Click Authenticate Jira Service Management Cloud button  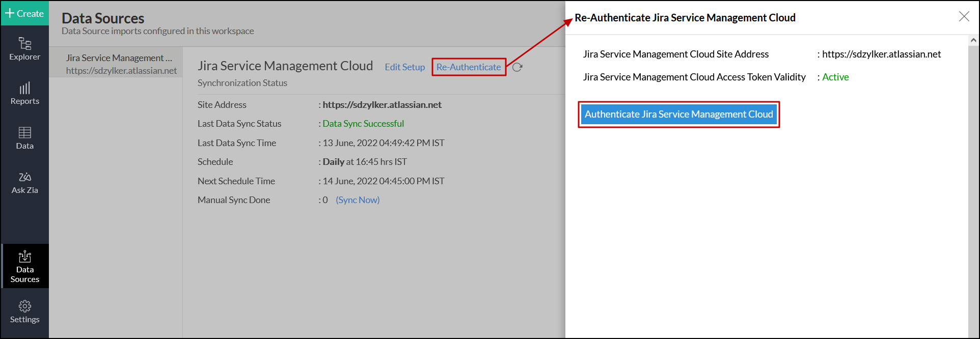click(678, 115)
